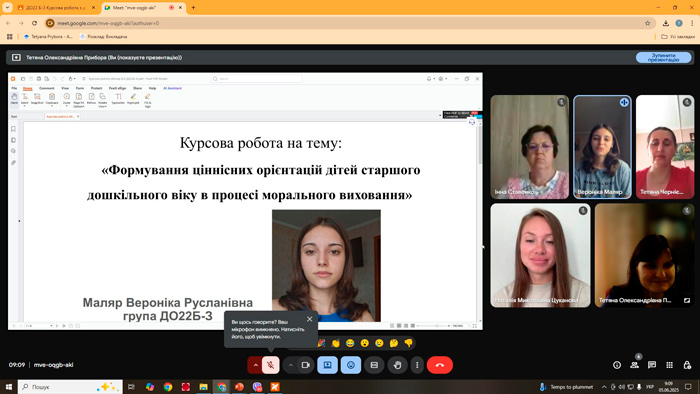
Task: Show the participants panel
Action: coord(634,365)
